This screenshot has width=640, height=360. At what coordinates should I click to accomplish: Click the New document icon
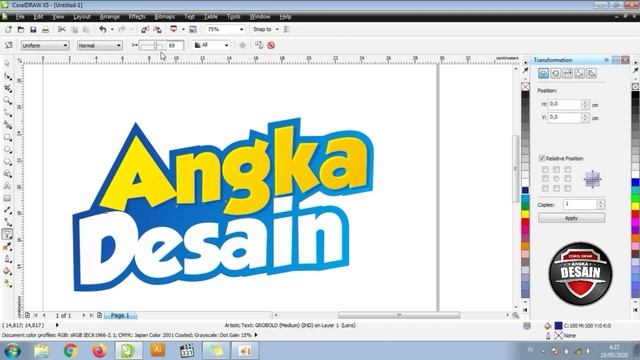(8, 29)
